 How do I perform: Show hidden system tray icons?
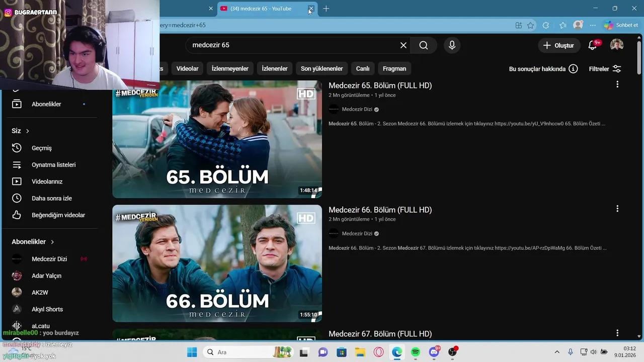click(x=556, y=352)
